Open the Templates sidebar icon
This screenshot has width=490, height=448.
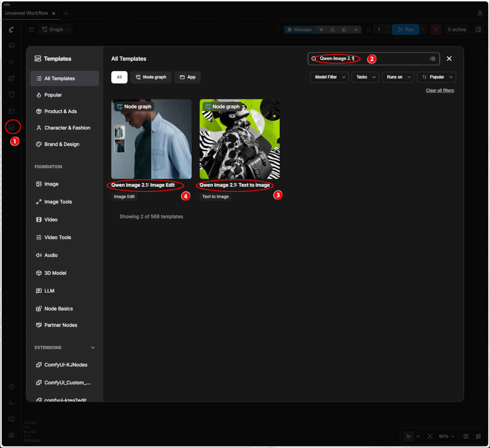point(12,127)
